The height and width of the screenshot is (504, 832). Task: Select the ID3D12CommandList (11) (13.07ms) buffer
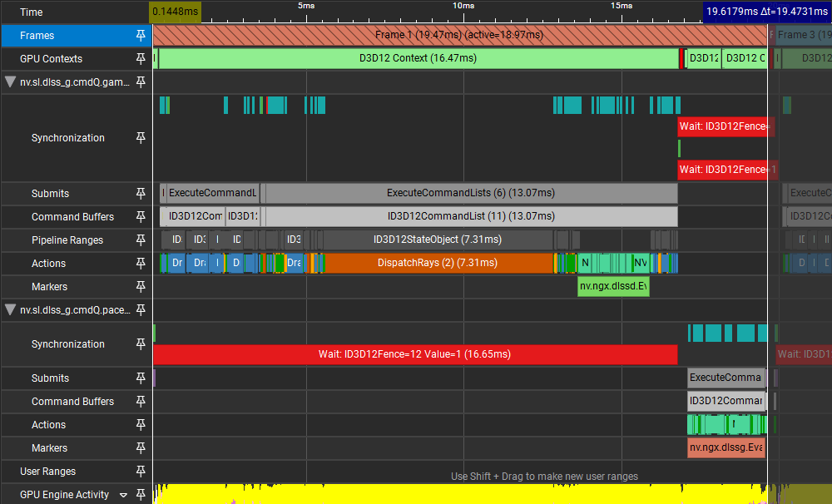(x=471, y=216)
